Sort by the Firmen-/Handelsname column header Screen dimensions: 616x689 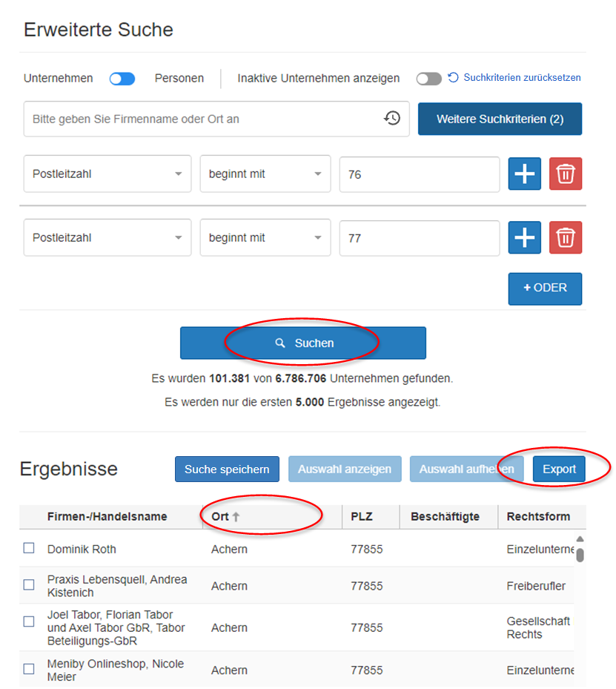(x=107, y=517)
